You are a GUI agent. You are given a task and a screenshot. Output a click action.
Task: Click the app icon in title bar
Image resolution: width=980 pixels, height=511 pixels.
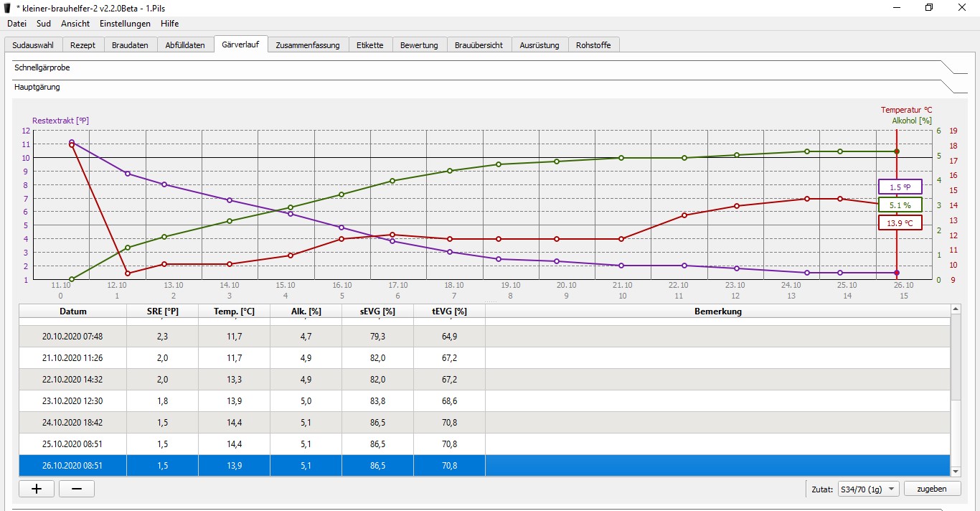8,7
